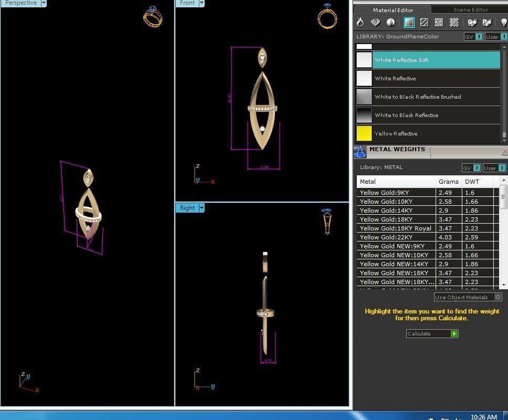508x420 pixels.
Task: Select the Yellow Gold NEW:9KY row
Action: tap(428, 246)
